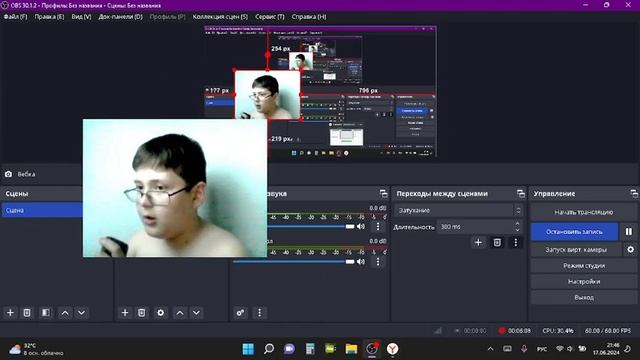Click Начать трансляцию button
Screen dimensions: 640x360
(584, 212)
